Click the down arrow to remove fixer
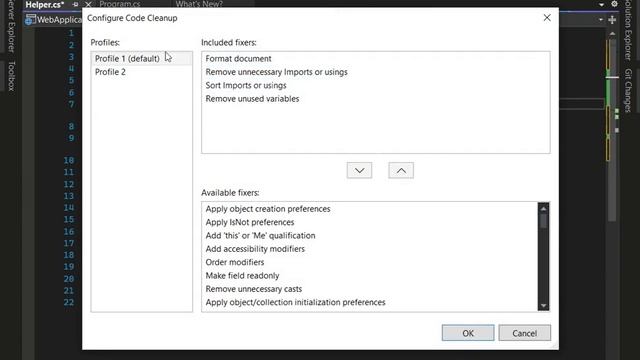This screenshot has height=360, width=640. point(359,170)
